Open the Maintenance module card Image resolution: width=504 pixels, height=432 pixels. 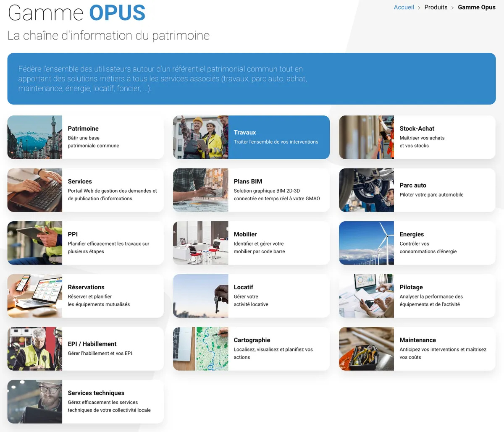[x=417, y=348]
